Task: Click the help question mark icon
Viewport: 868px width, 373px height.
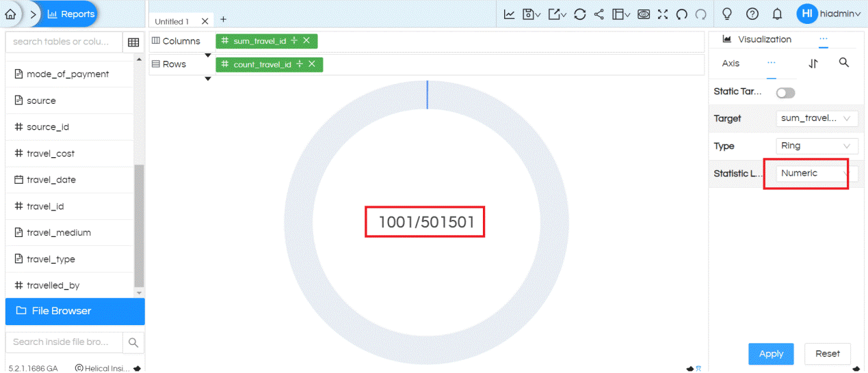Action: click(752, 14)
